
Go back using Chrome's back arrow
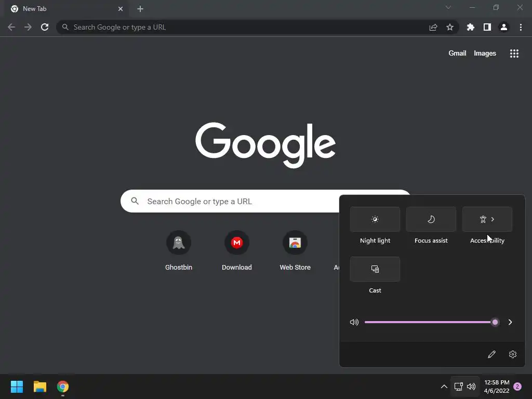pos(11,27)
